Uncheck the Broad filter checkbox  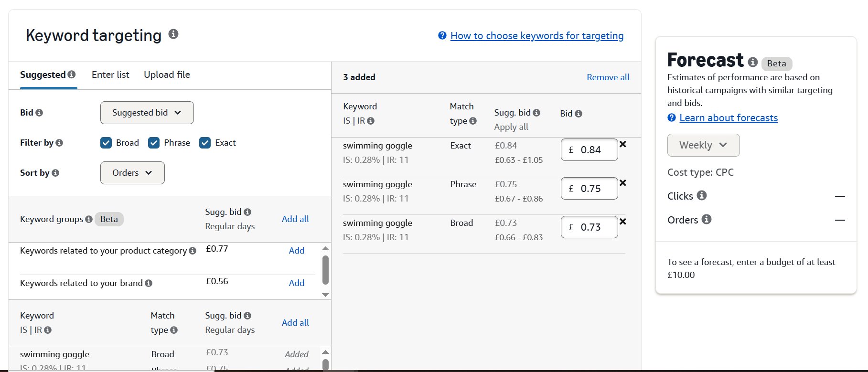pos(106,143)
